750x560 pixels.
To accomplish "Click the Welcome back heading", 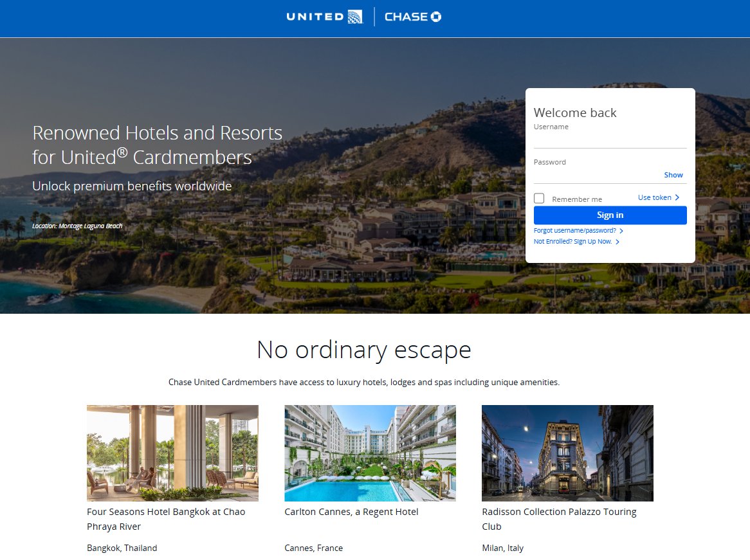I will click(575, 113).
